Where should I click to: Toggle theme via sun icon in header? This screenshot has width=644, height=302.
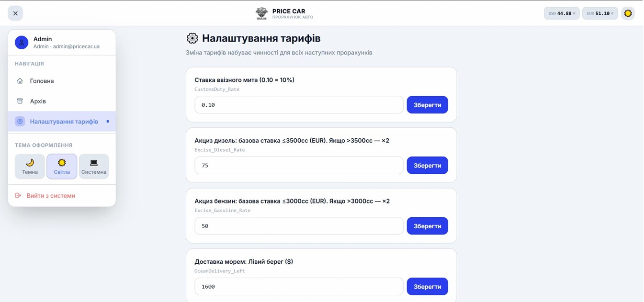pos(628,13)
